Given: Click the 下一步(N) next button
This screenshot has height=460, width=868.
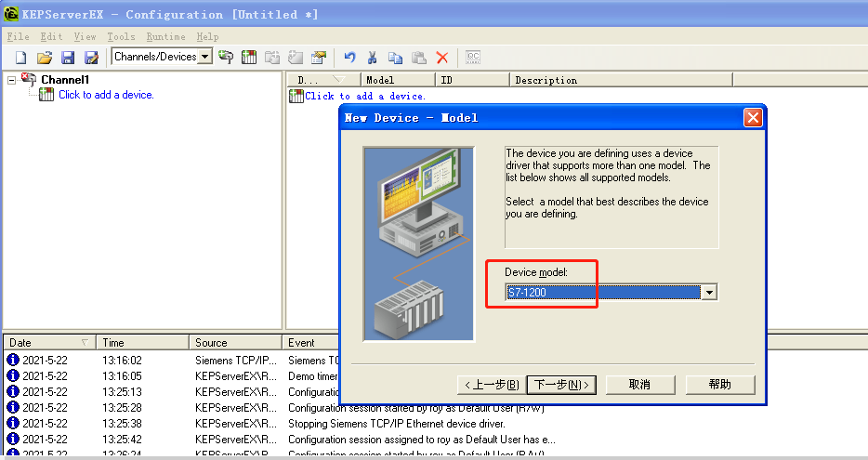Looking at the screenshot, I should tap(561, 385).
